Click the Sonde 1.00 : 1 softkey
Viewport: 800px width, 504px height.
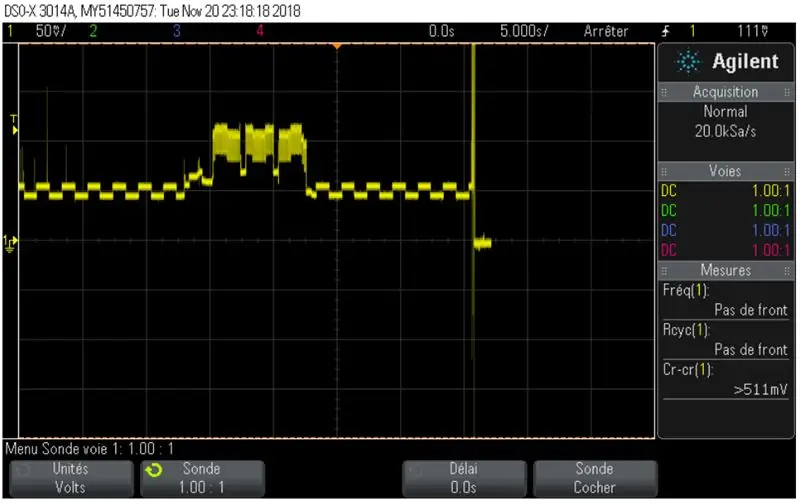[202, 478]
